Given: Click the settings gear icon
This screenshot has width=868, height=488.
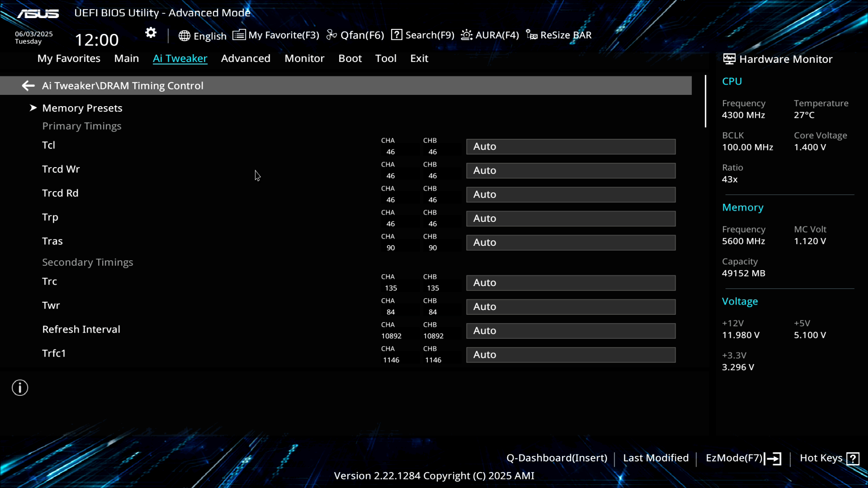Looking at the screenshot, I should click(151, 33).
